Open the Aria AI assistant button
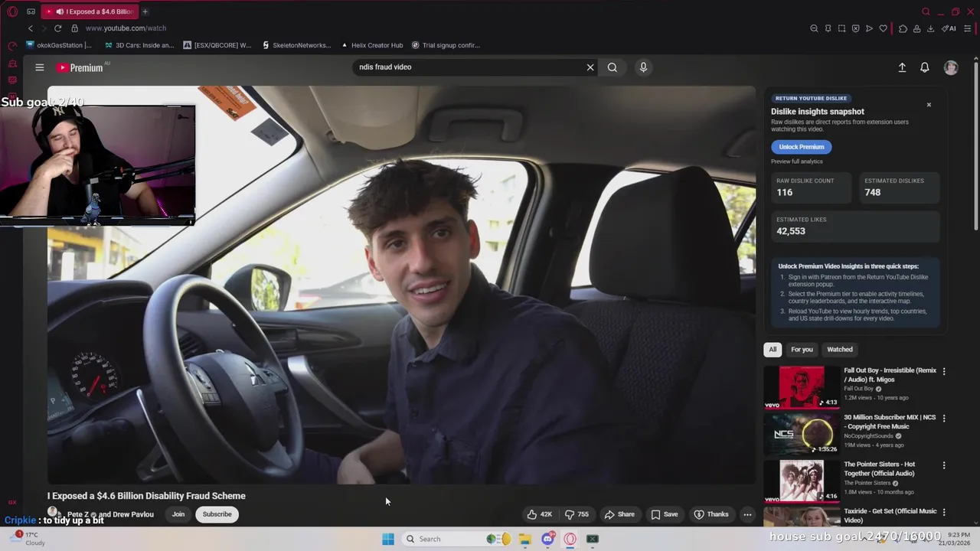This screenshot has width=980, height=551. tap(949, 28)
